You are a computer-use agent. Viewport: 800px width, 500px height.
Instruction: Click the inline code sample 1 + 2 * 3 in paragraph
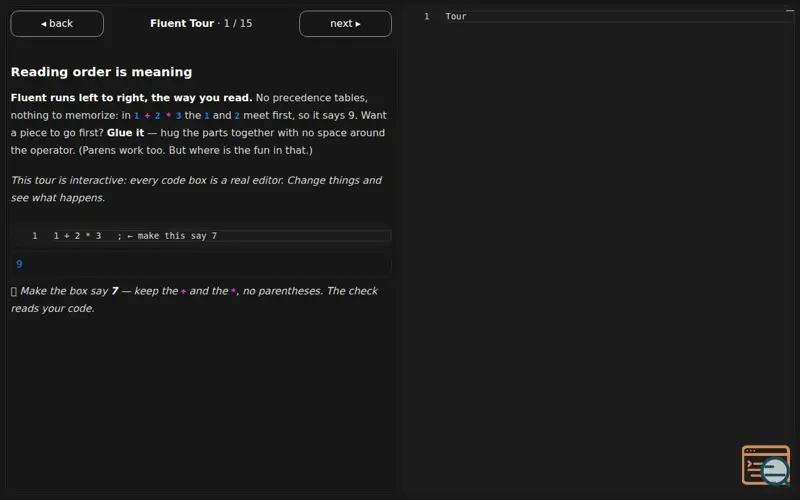coord(158,116)
